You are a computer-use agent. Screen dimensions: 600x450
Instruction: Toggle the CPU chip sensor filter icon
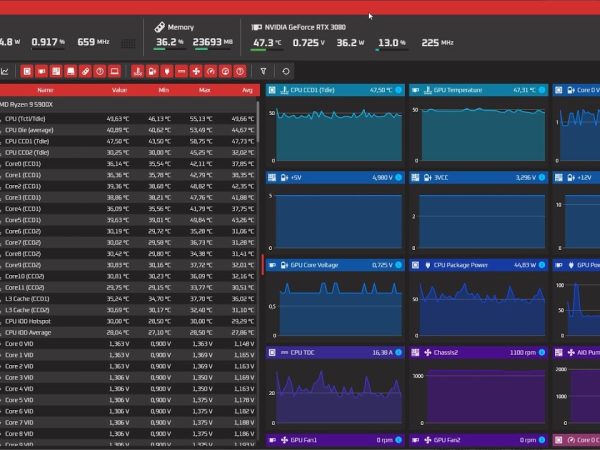27,71
